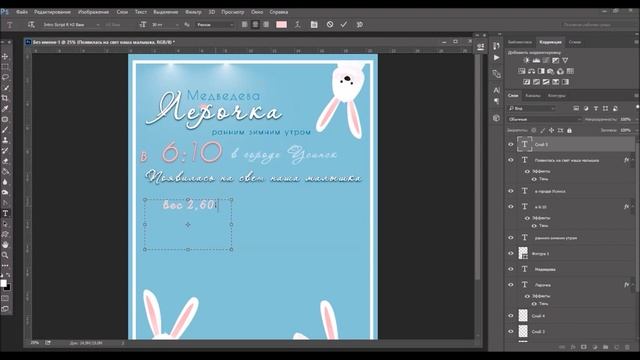The image size is (640, 360).
Task: Open the warped text dialog
Action: tap(298, 24)
